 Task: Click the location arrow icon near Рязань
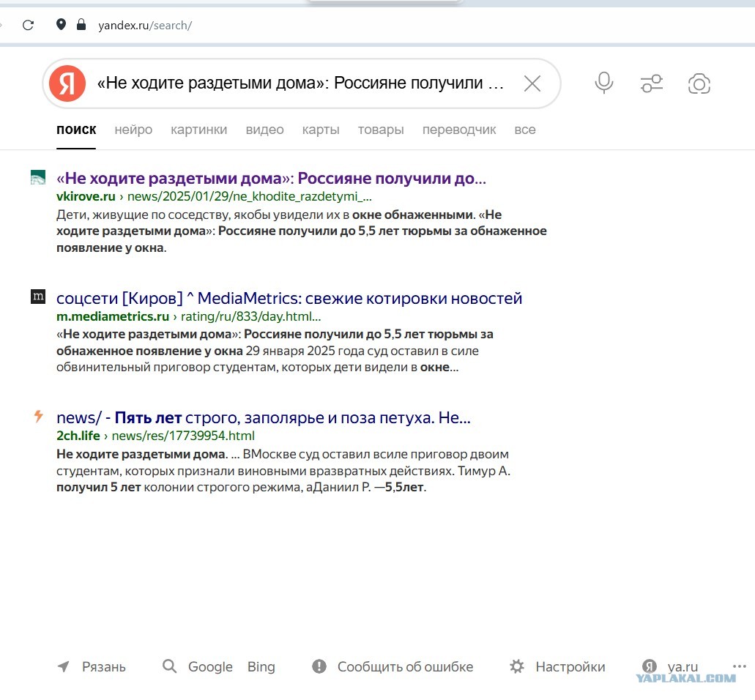coord(64,666)
